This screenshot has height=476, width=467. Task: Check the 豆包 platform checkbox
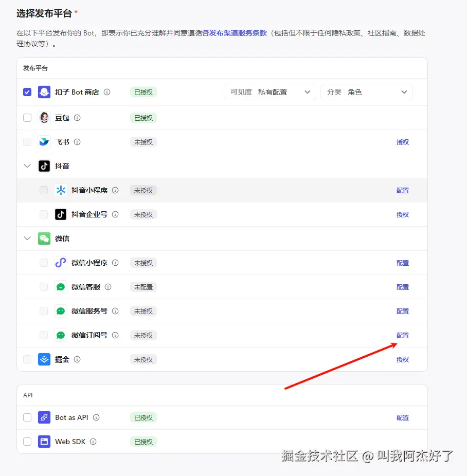click(27, 118)
